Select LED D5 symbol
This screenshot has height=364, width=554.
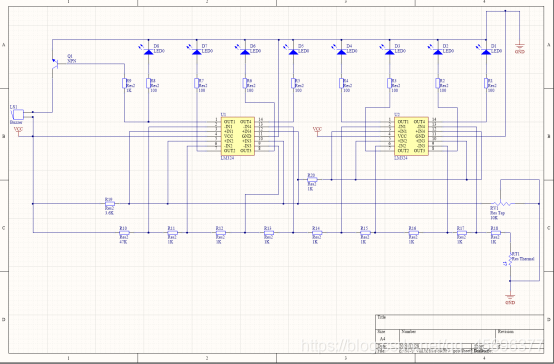pos(293,52)
